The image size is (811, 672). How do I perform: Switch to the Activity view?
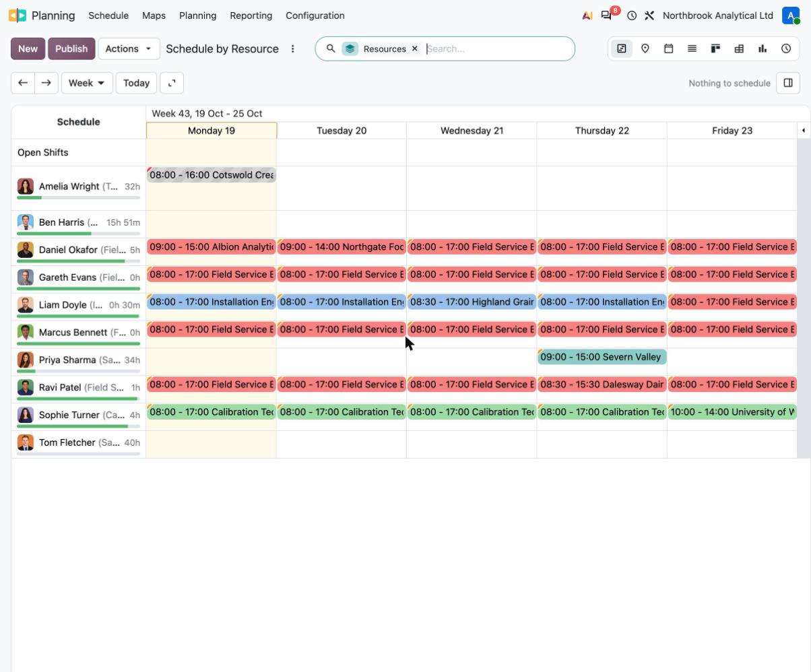(786, 48)
